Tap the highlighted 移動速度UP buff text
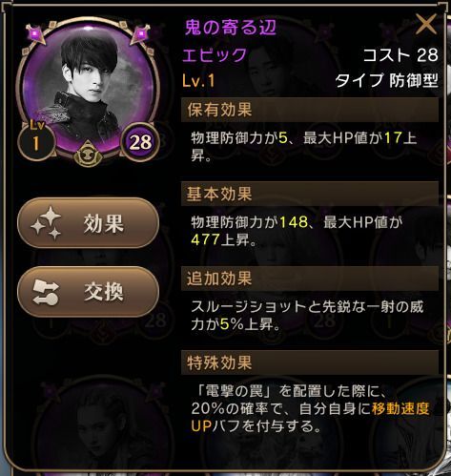451x476 pixels. pos(310,417)
